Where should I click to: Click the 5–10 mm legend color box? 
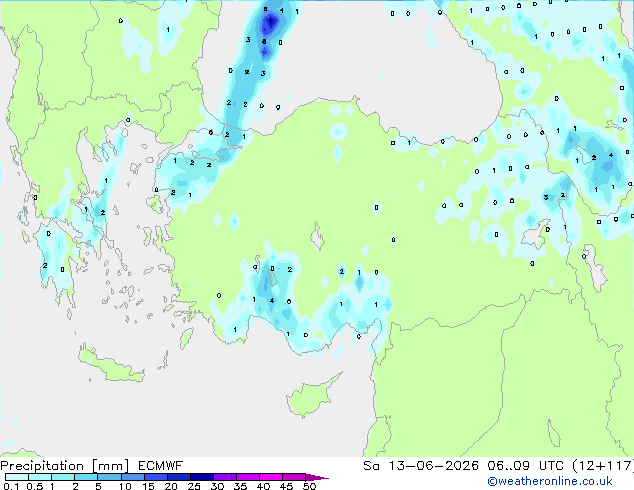109,477
